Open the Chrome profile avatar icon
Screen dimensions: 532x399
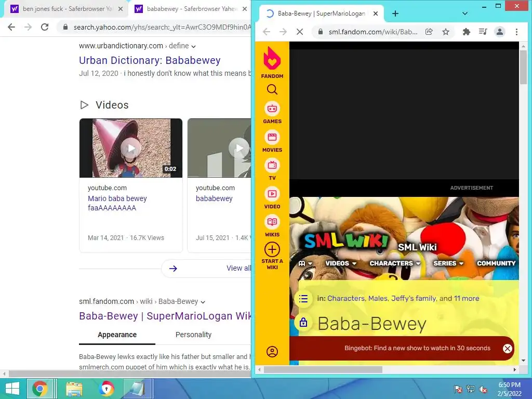500,32
